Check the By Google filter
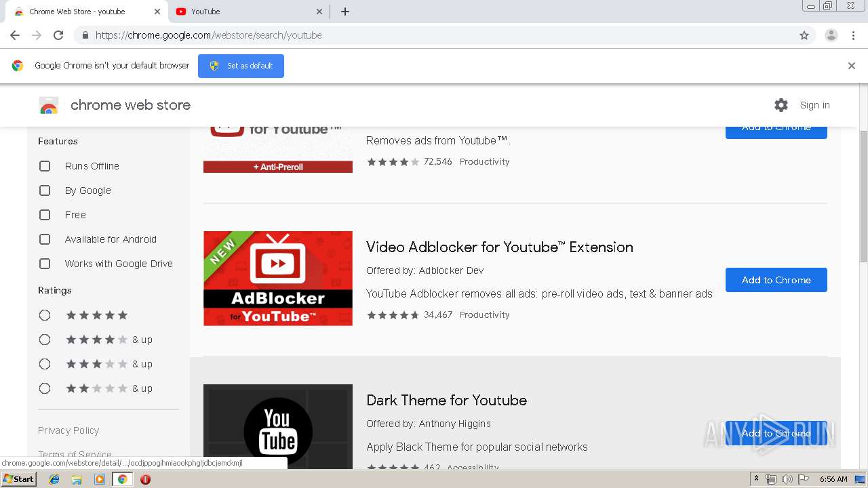This screenshot has height=488, width=868. click(45, 190)
